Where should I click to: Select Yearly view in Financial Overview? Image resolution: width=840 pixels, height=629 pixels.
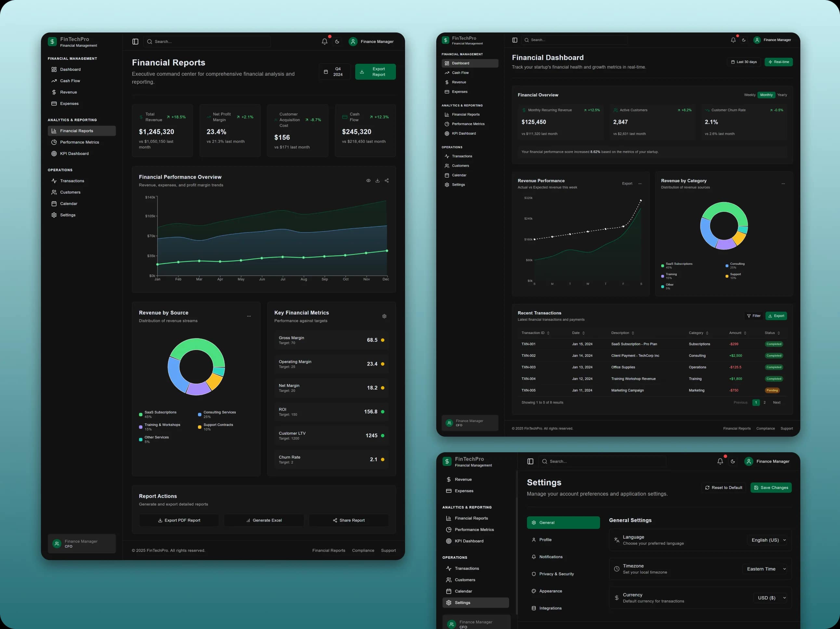(782, 95)
